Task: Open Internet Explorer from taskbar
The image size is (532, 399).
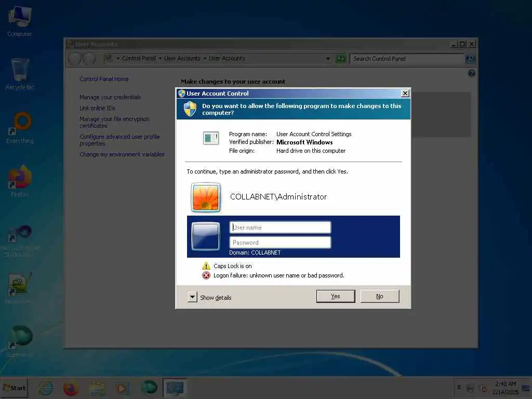Action: 46,388
